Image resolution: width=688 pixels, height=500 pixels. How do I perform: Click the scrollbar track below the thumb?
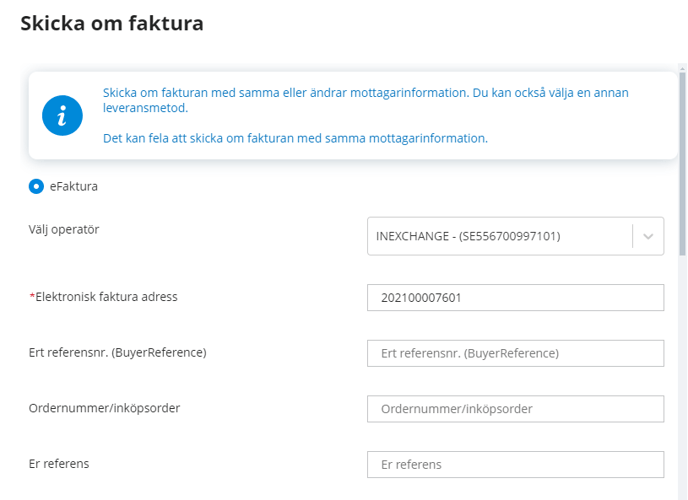pyautogui.click(x=682, y=377)
